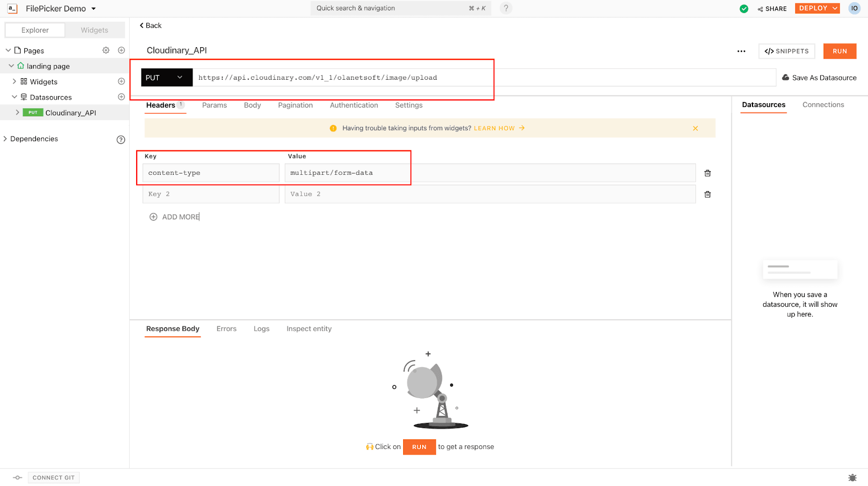Click the debugger bug icon

click(x=852, y=478)
